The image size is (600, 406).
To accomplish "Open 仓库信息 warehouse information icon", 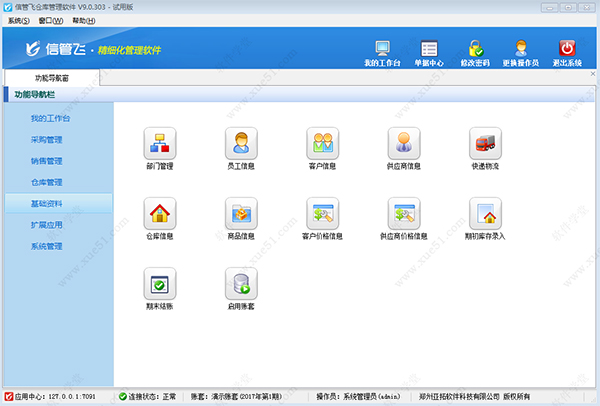I will (160, 213).
